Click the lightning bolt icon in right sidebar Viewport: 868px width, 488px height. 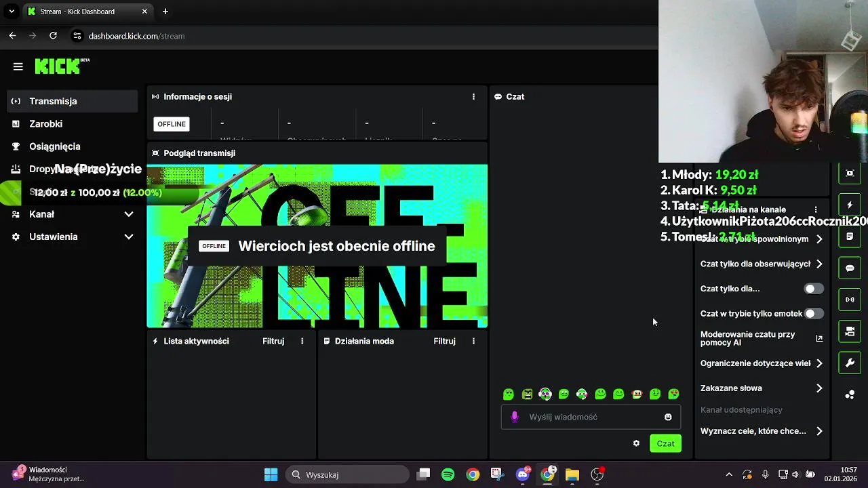coord(850,205)
